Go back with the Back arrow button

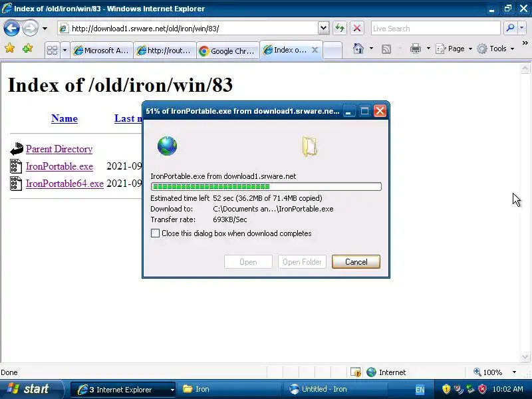click(11, 28)
